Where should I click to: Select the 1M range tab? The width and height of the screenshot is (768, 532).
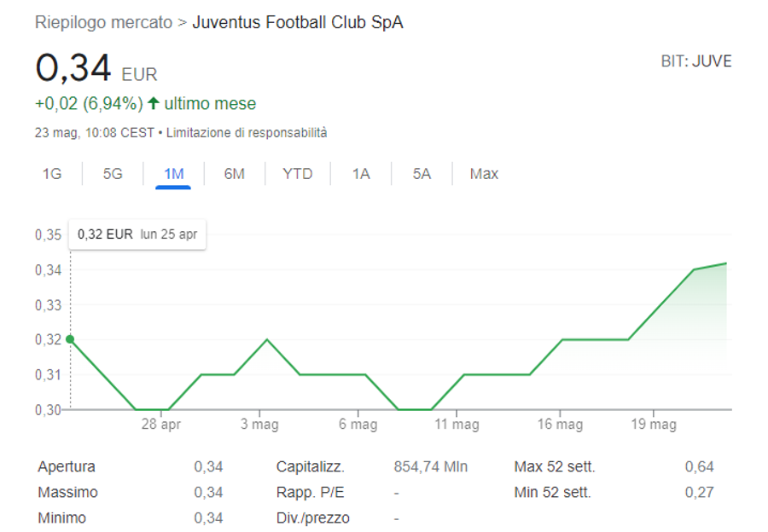tap(173, 174)
